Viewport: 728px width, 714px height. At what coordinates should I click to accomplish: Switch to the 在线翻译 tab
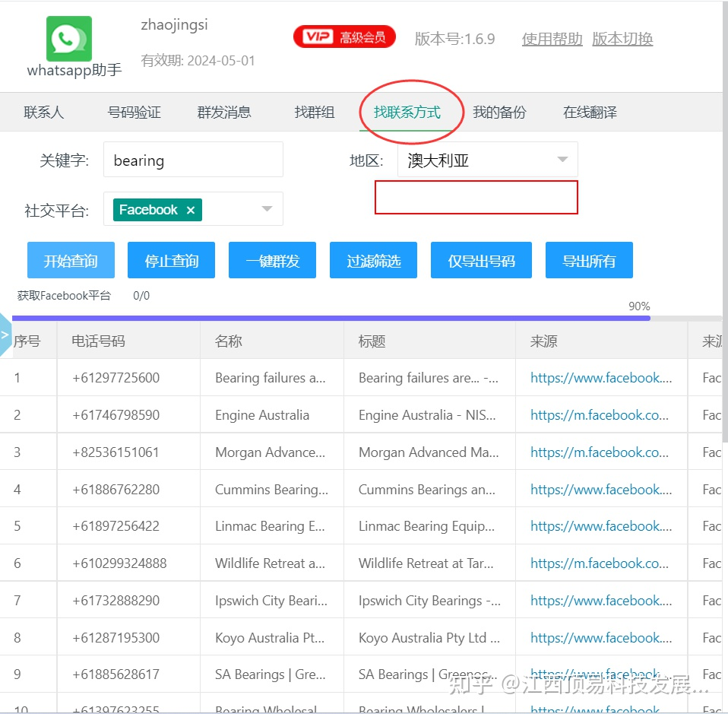[590, 112]
